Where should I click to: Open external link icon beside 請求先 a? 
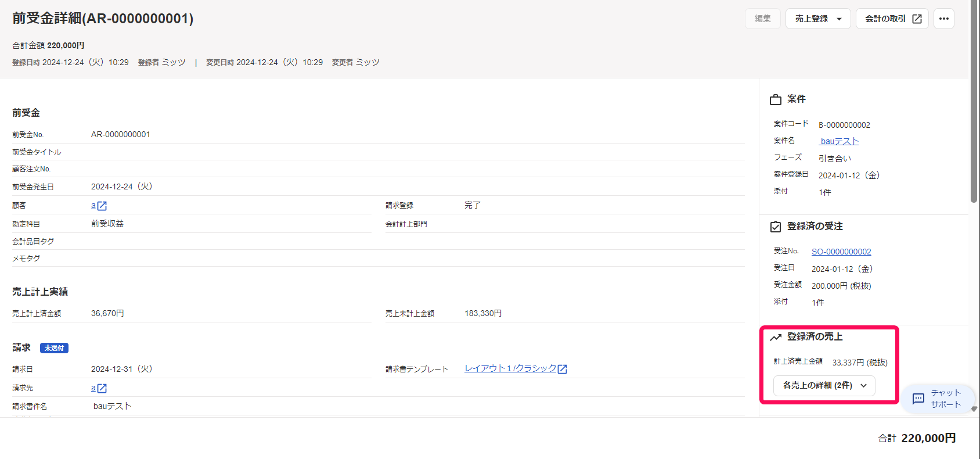(x=102, y=388)
